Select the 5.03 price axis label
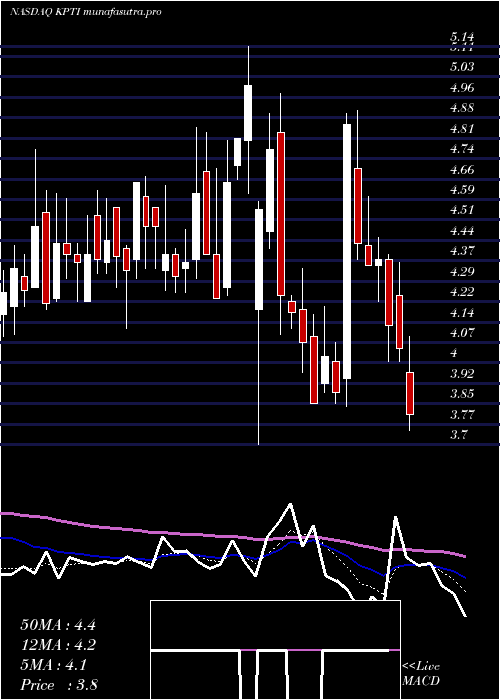This screenshot has width=500, height=700. pos(462,67)
